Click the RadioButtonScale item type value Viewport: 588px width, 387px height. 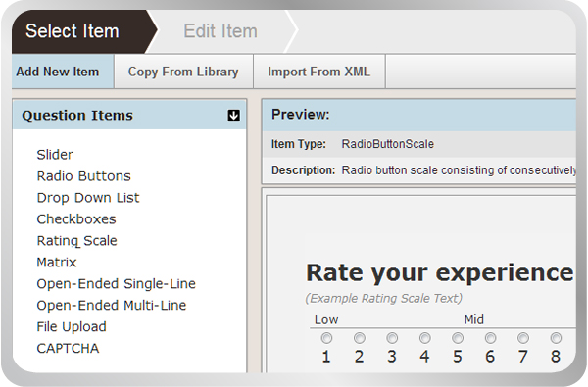point(387,144)
